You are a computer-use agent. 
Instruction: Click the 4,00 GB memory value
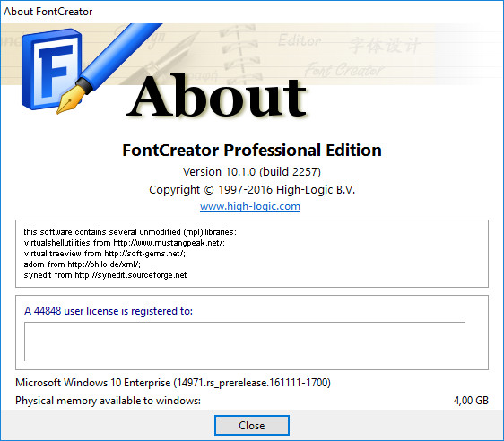coord(471,400)
